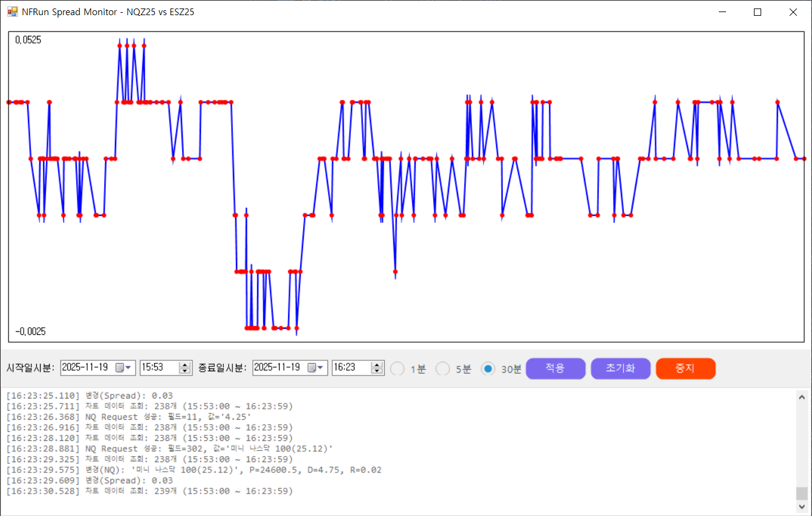Select the 5분 interval radio button

pos(443,368)
